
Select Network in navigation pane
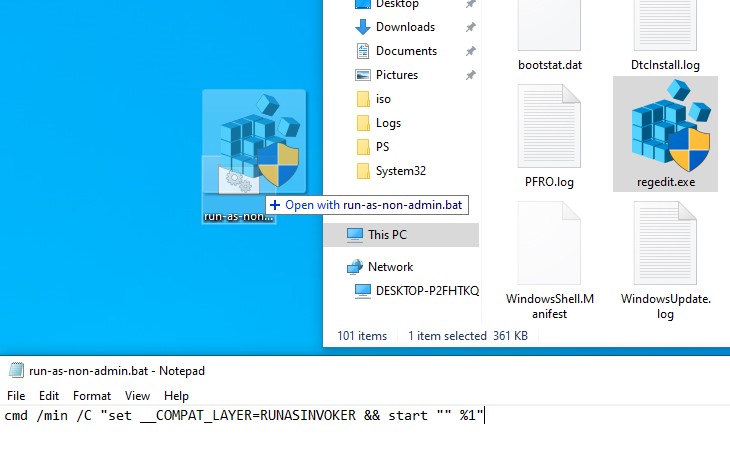click(x=390, y=267)
